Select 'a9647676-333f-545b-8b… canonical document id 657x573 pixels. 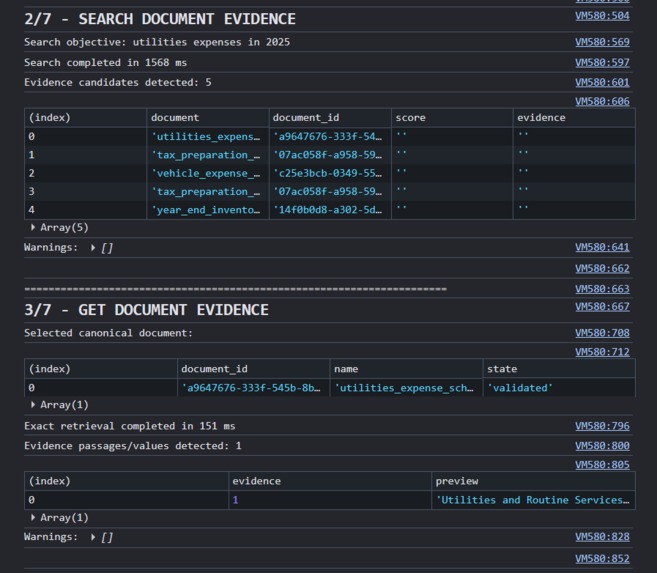[253, 388]
